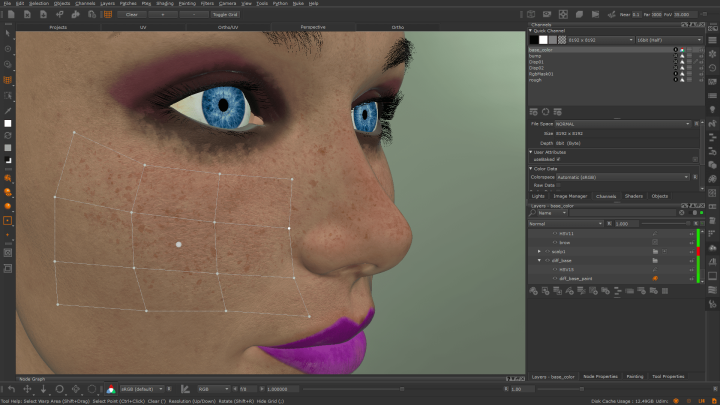
Task: Open the Shading menu
Action: tap(165, 4)
